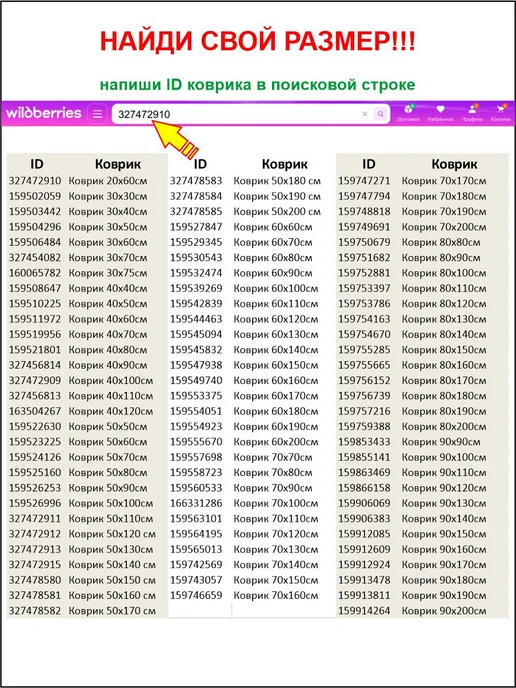
Task: Clear the search field with the X
Action: click(365, 114)
